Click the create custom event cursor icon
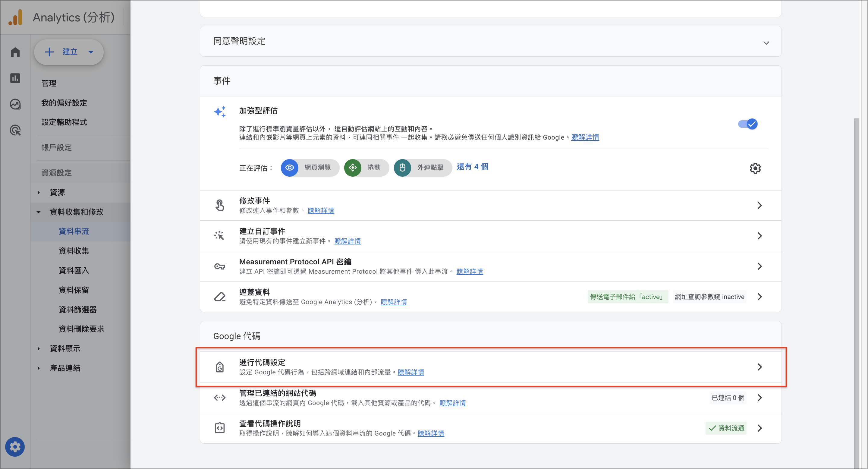The image size is (868, 469). [219, 235]
